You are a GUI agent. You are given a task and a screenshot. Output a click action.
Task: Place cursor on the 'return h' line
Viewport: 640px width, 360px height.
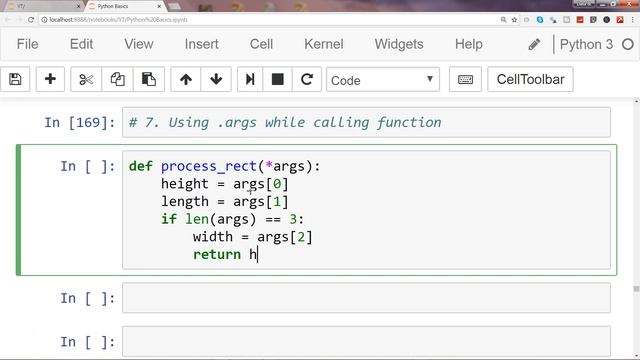click(225, 254)
